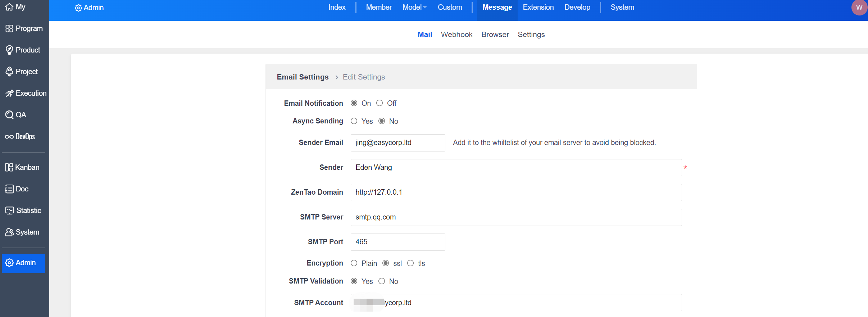Switch to the Settings tab
Viewport: 868px width, 317px height.
pos(531,35)
